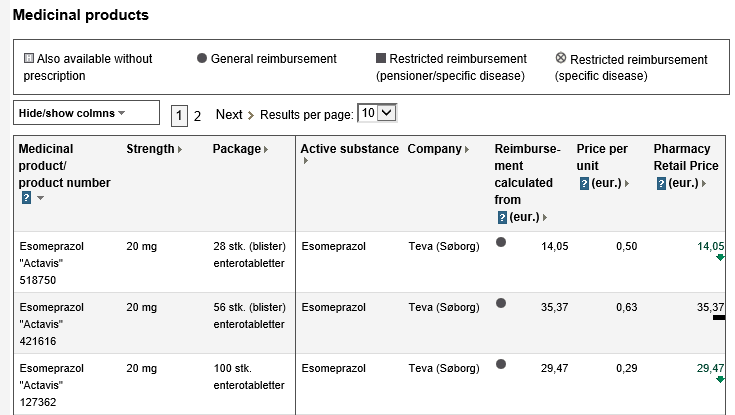Click help icon beside Price per unit
This screenshot has width=735, height=415.
tap(584, 183)
